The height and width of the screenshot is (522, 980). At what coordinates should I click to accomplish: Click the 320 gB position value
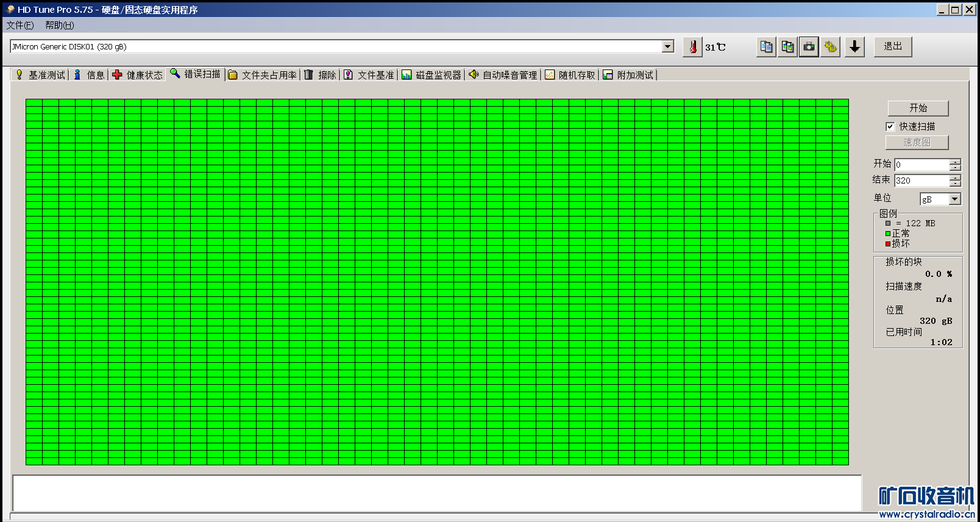936,321
